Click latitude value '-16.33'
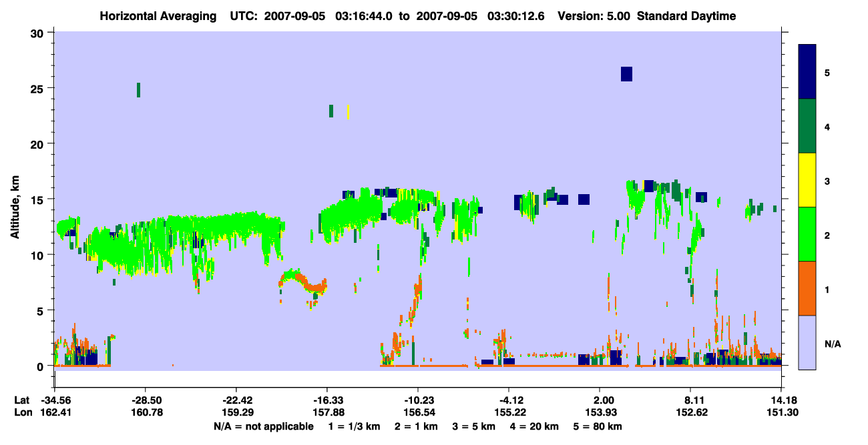This screenshot has width=868, height=445. click(x=328, y=400)
